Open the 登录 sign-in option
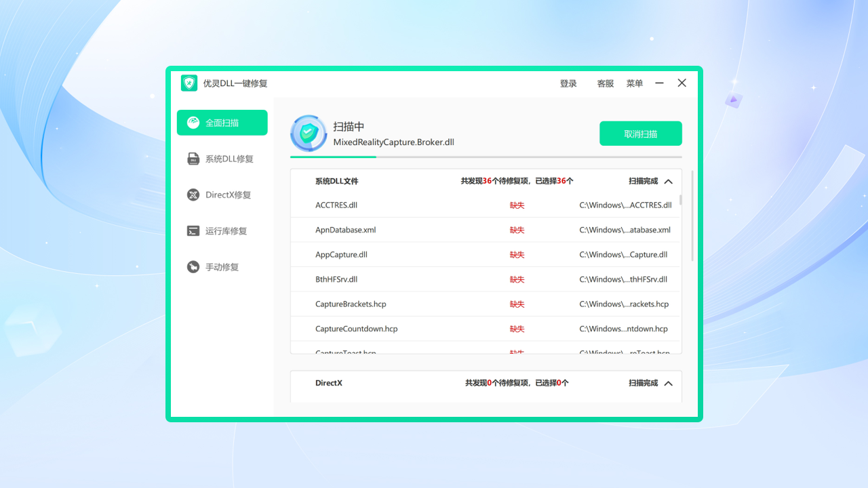The height and width of the screenshot is (488, 868). [568, 83]
